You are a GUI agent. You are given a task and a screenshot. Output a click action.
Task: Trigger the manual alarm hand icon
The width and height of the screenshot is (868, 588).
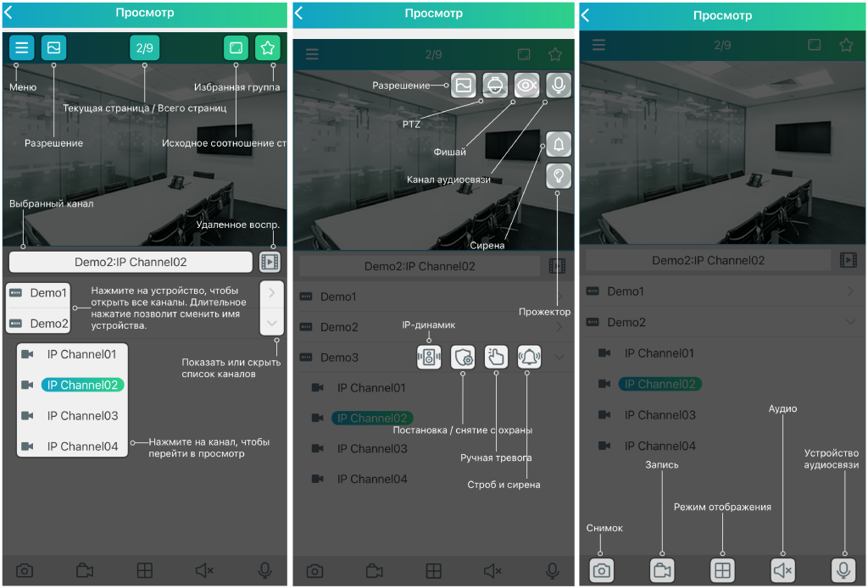497,358
